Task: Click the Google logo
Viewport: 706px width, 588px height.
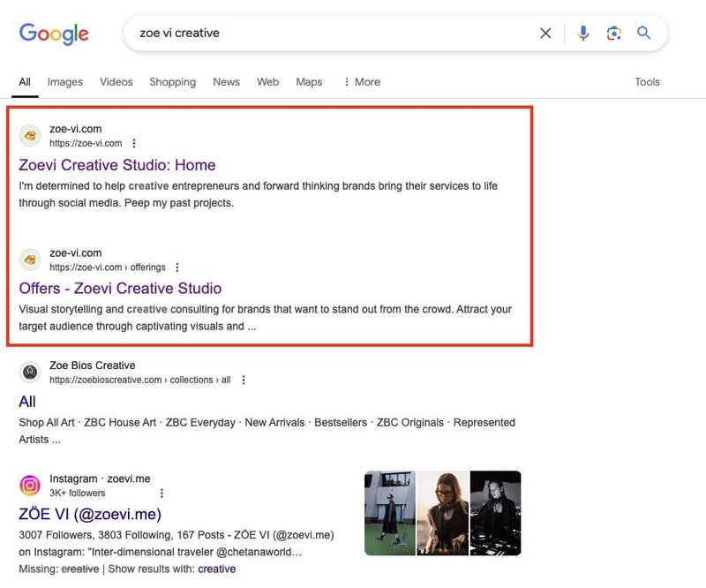Action: 54,34
